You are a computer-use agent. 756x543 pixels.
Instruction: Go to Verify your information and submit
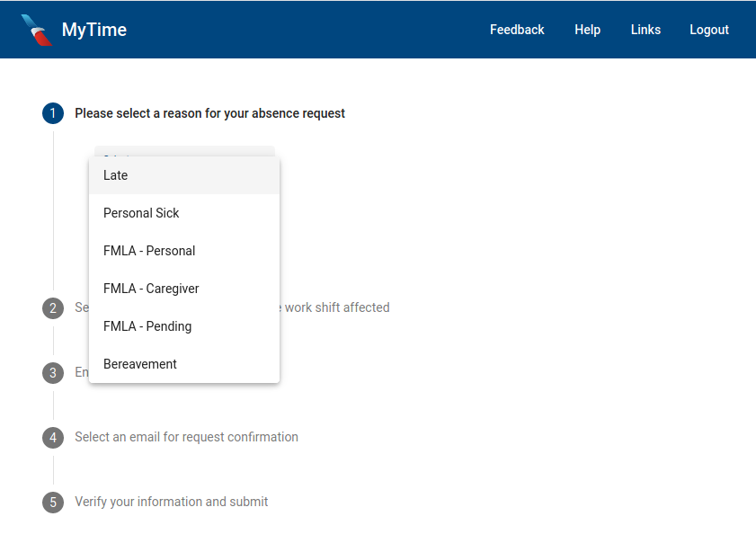coord(171,502)
